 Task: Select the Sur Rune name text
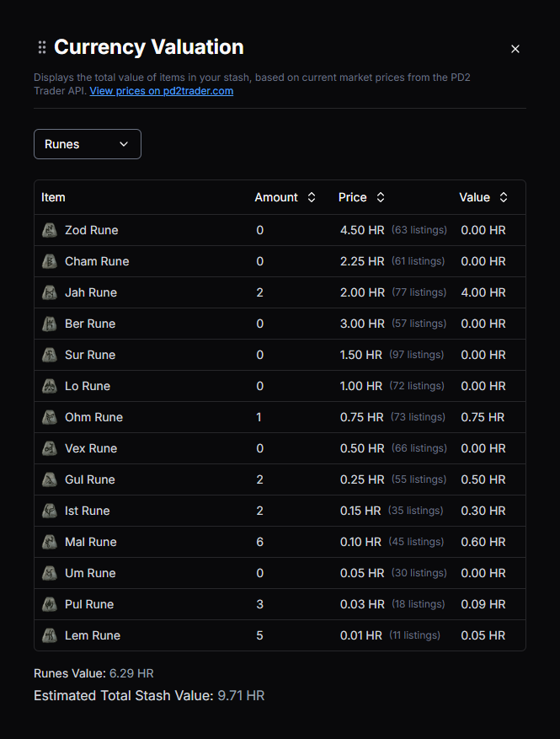click(x=90, y=355)
